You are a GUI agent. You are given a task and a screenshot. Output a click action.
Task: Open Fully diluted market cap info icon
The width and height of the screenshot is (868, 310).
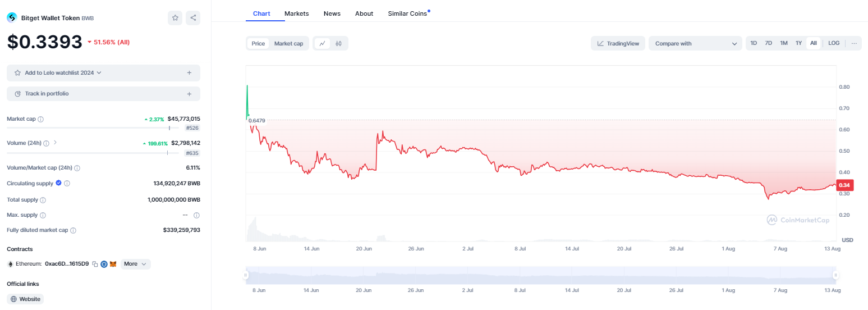[x=74, y=230]
